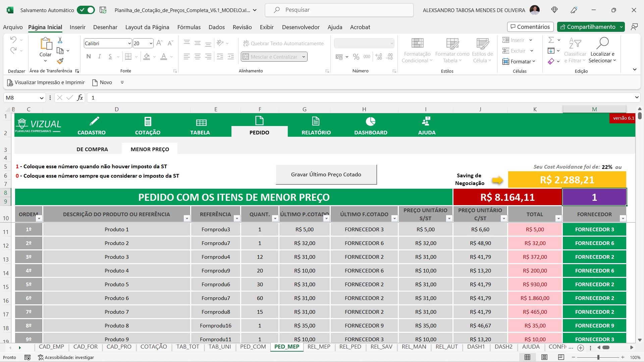
Task: Open the Fórmulas ribbon tab
Action: (x=189, y=27)
